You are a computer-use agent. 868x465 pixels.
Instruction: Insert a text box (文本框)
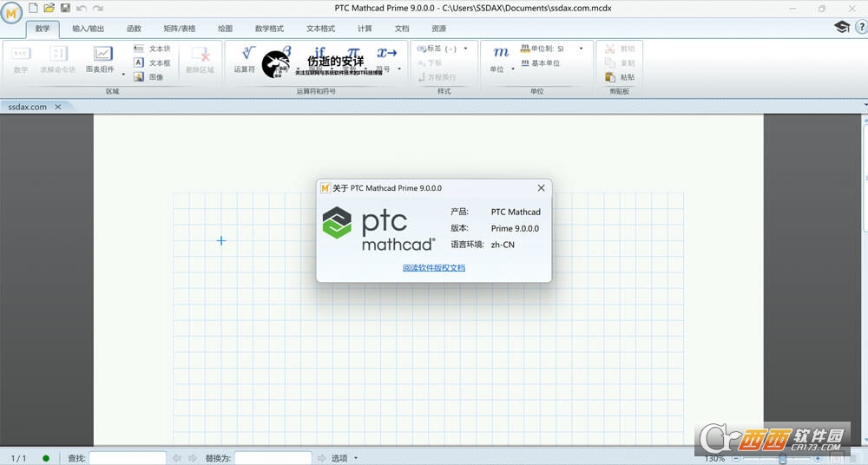[x=152, y=63]
